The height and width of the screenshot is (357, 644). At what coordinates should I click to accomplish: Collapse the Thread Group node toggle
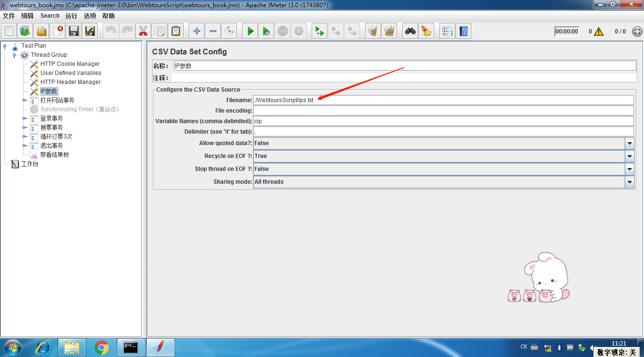click(15, 55)
